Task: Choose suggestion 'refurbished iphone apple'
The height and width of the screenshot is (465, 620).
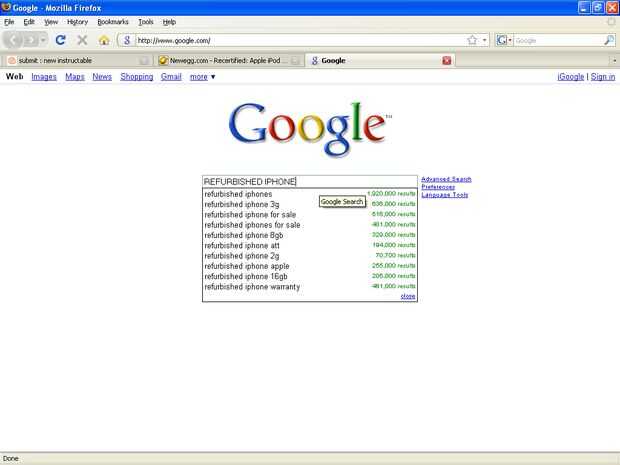Action: pyautogui.click(x=310, y=266)
